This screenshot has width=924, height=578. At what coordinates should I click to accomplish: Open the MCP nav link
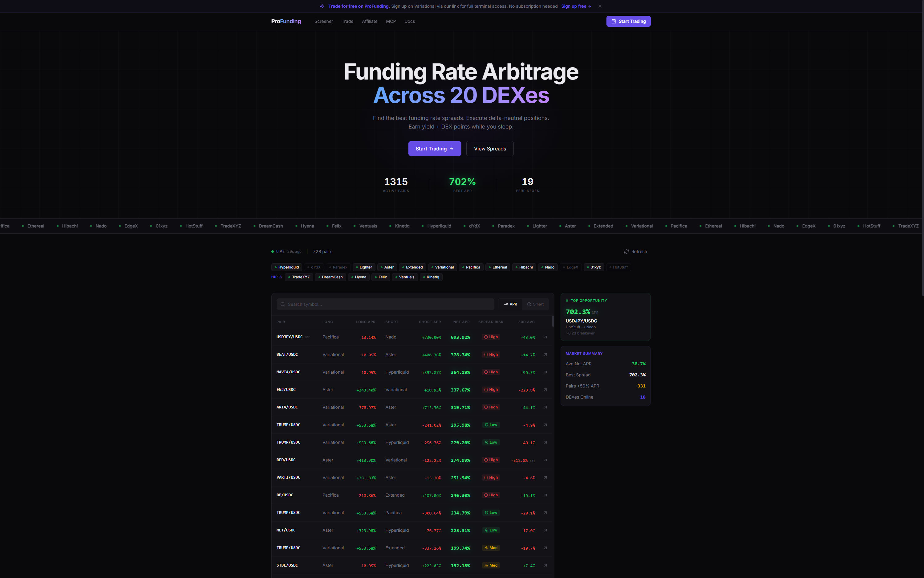coord(391,21)
